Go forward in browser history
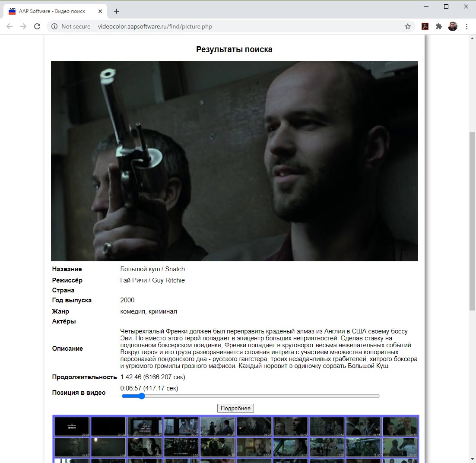This screenshot has width=476, height=463. pyautogui.click(x=23, y=26)
